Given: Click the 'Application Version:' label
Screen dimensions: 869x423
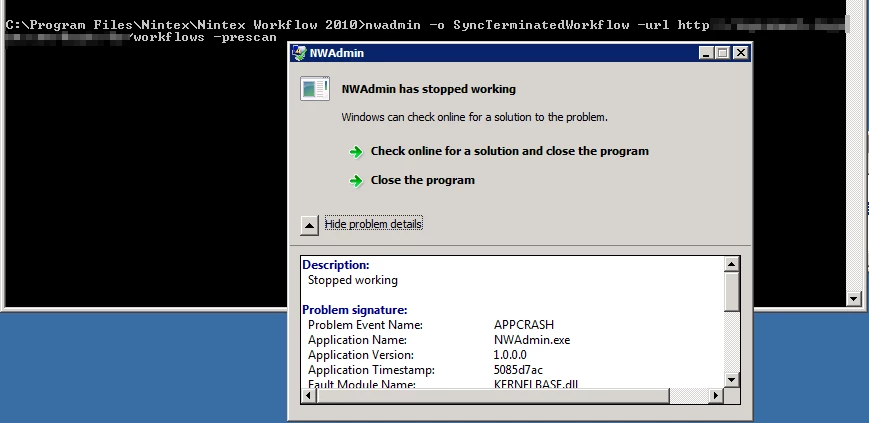Looking at the screenshot, I should coord(361,355).
